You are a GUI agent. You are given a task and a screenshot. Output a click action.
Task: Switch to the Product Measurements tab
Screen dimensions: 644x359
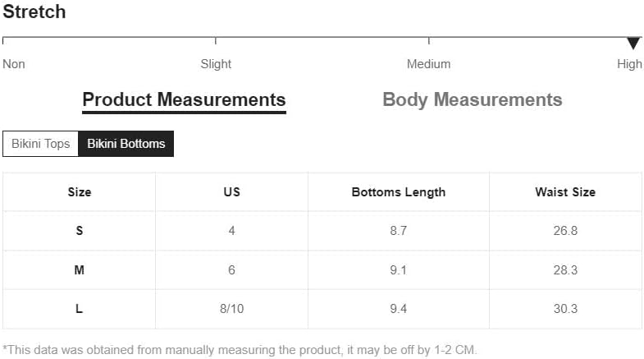click(184, 100)
